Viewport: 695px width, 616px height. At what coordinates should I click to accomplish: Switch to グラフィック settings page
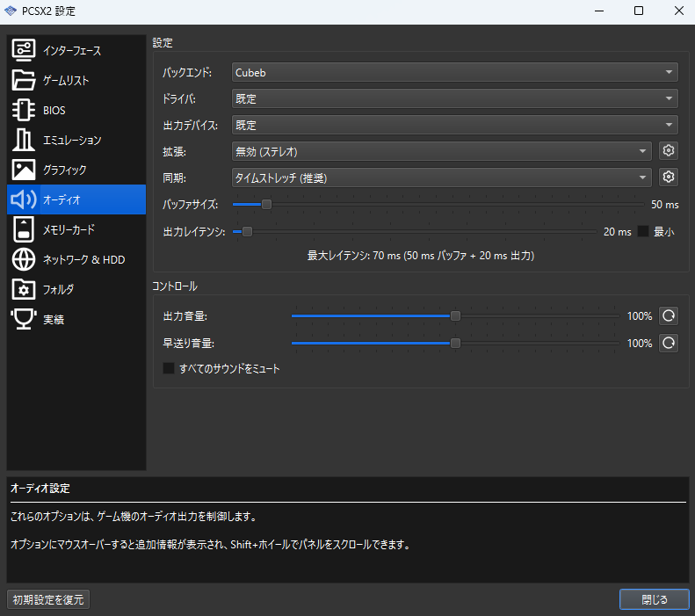click(x=76, y=170)
